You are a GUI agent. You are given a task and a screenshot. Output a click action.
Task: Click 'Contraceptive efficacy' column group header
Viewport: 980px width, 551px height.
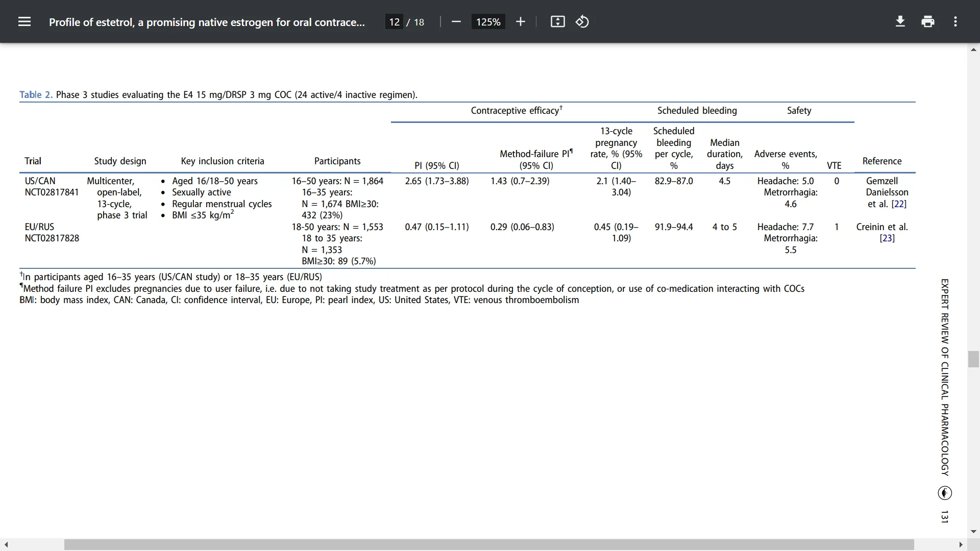pos(517,110)
